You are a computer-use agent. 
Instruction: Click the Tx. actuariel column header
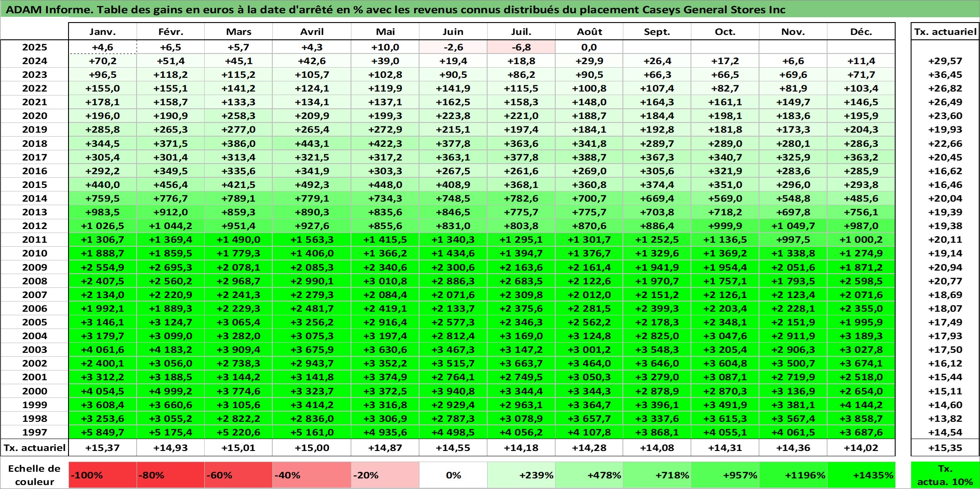pyautogui.click(x=945, y=32)
